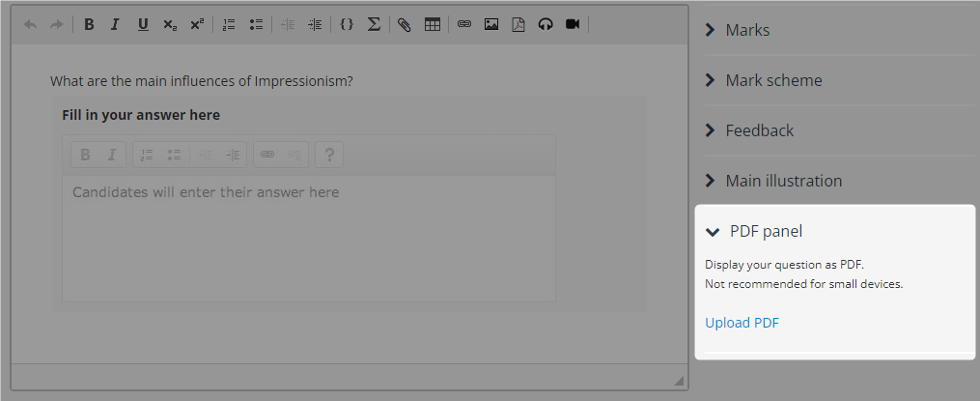
Task: Click outdent in answer field toolbar
Action: tap(206, 155)
